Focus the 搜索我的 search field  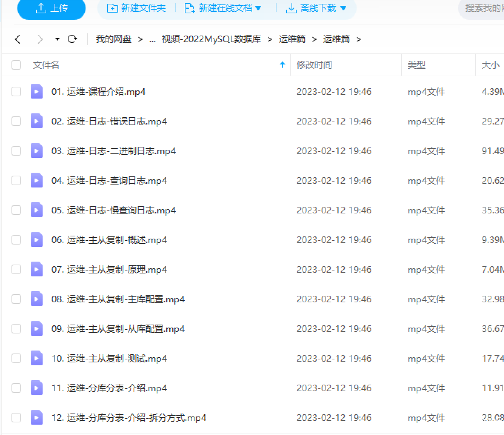(x=481, y=8)
